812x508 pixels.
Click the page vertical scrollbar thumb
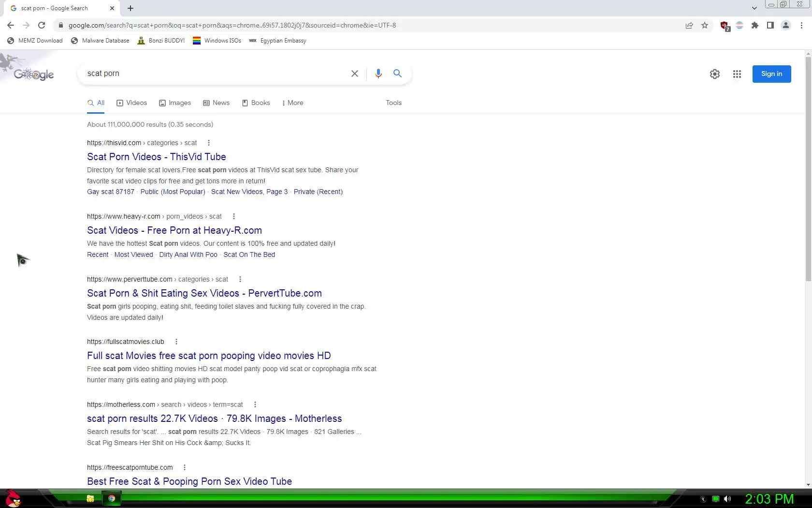click(808, 169)
